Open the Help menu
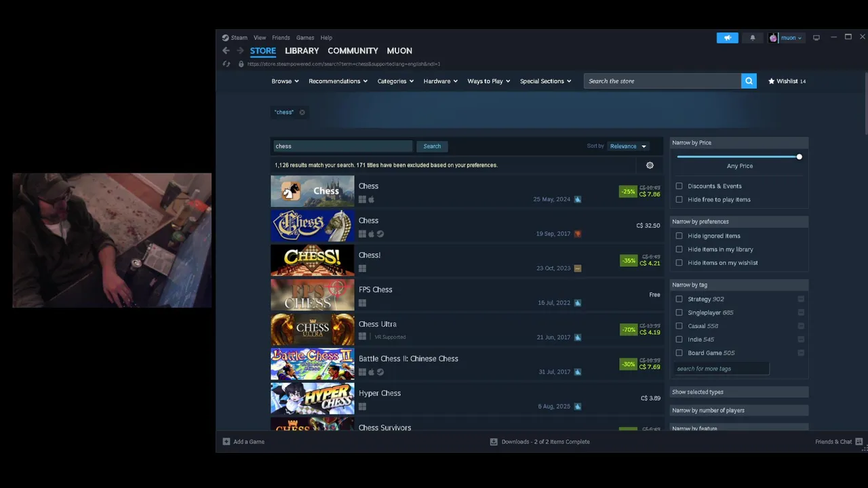The width and height of the screenshot is (868, 488). tap(326, 38)
